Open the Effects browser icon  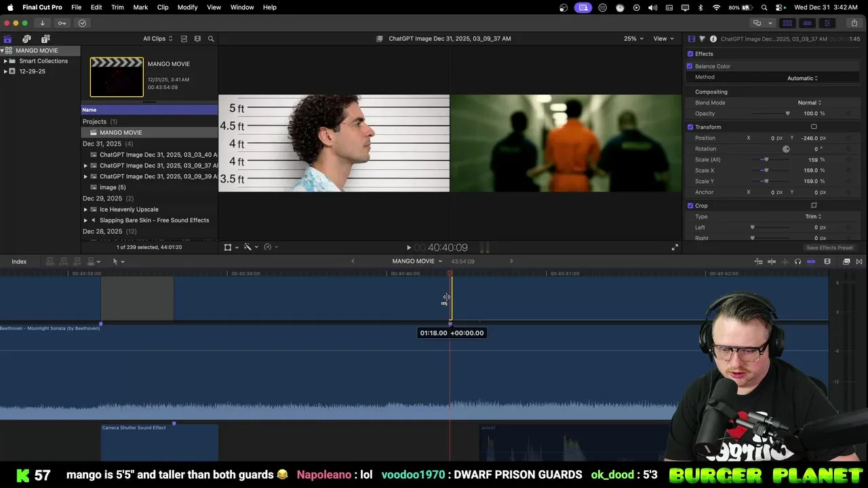click(846, 262)
